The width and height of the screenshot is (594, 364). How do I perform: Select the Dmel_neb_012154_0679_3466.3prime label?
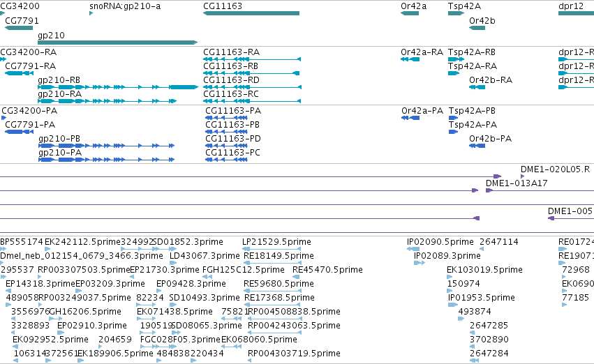pos(82,256)
